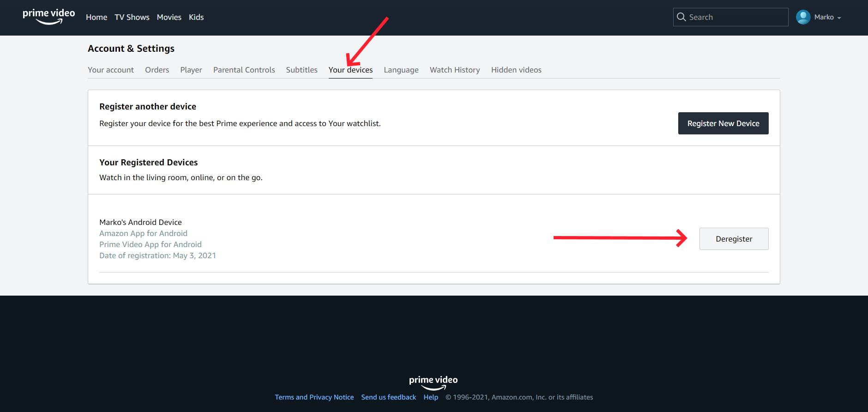Open the Movies section
The width and height of the screenshot is (868, 412).
(x=169, y=17)
